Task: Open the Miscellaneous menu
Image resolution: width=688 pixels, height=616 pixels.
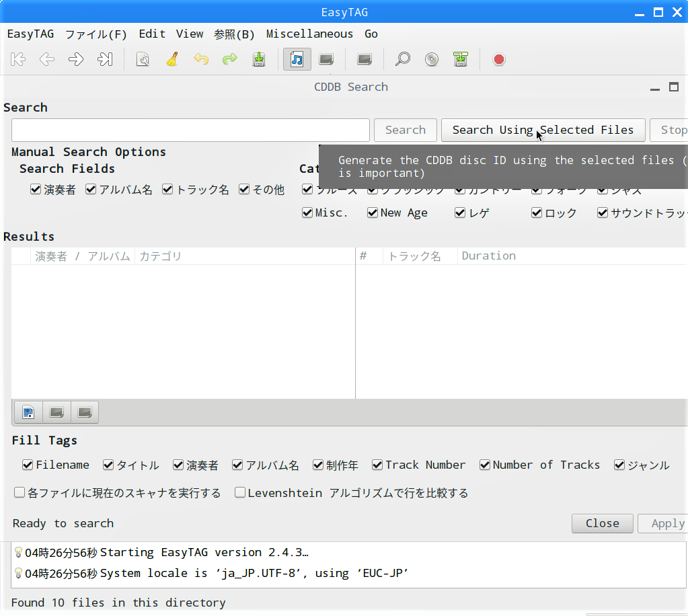Action: click(309, 34)
